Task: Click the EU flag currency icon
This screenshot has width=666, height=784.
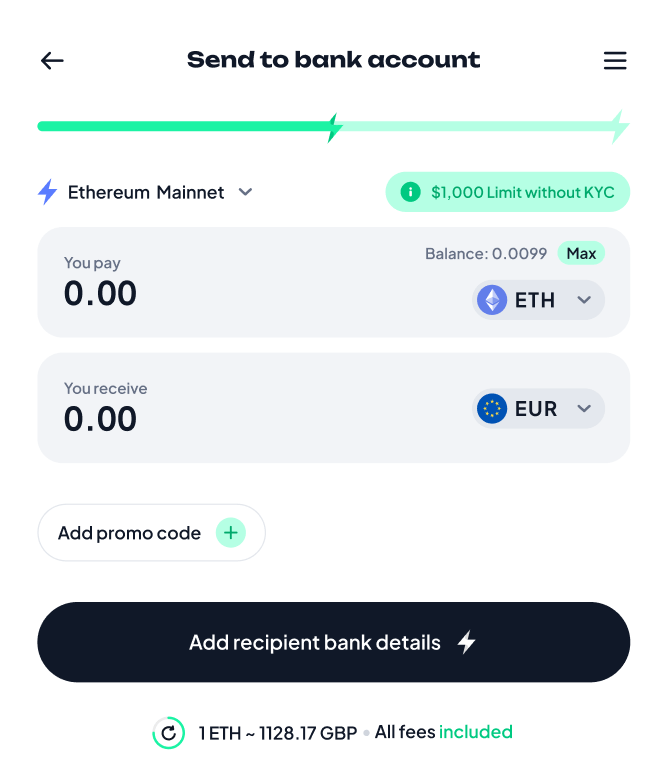Action: click(x=492, y=408)
